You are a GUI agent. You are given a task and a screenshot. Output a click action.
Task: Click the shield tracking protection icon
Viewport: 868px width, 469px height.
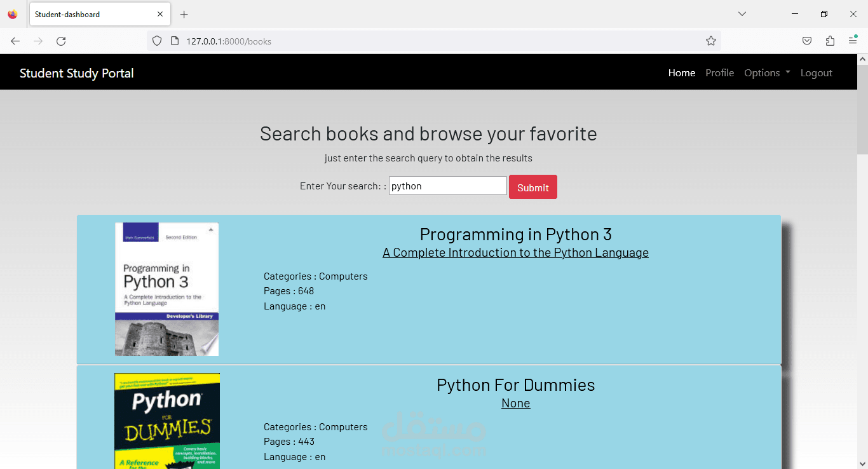click(157, 41)
